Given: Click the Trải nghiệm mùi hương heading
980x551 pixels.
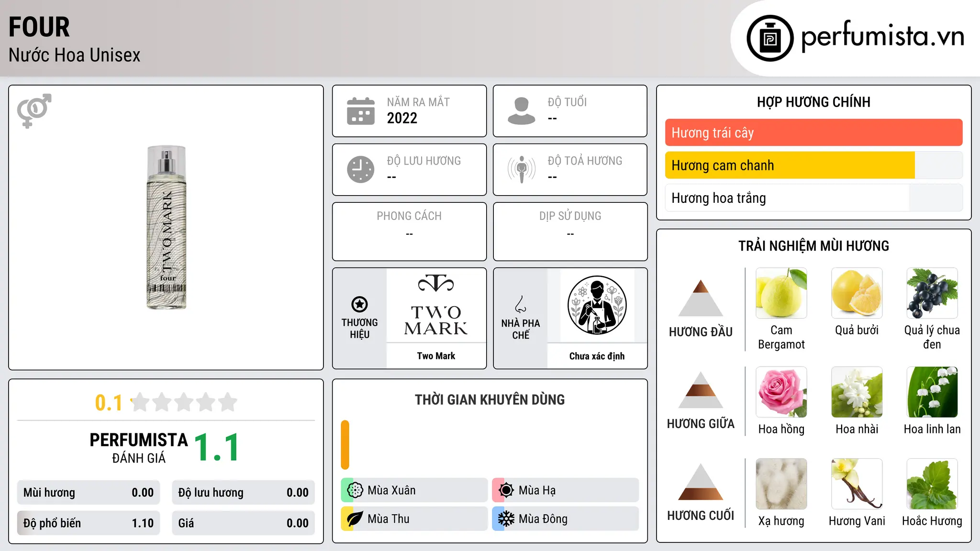Looking at the screenshot, I should pyautogui.click(x=813, y=246).
